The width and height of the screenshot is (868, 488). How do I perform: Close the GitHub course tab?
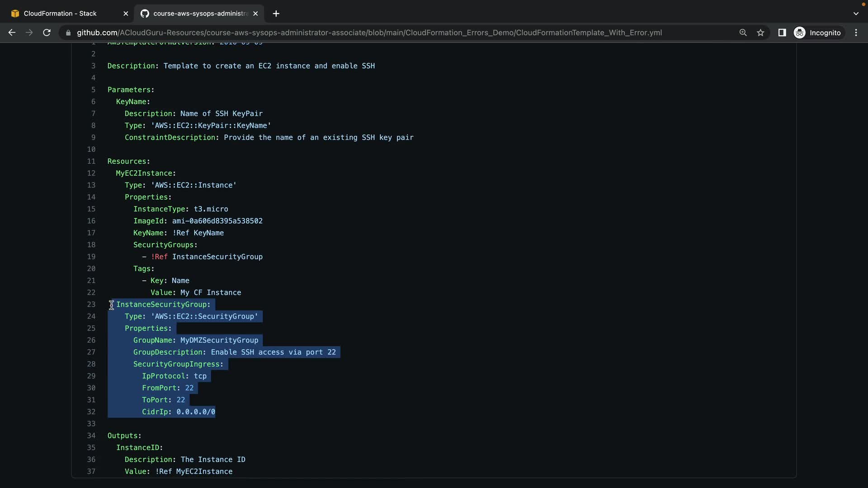coord(255,14)
